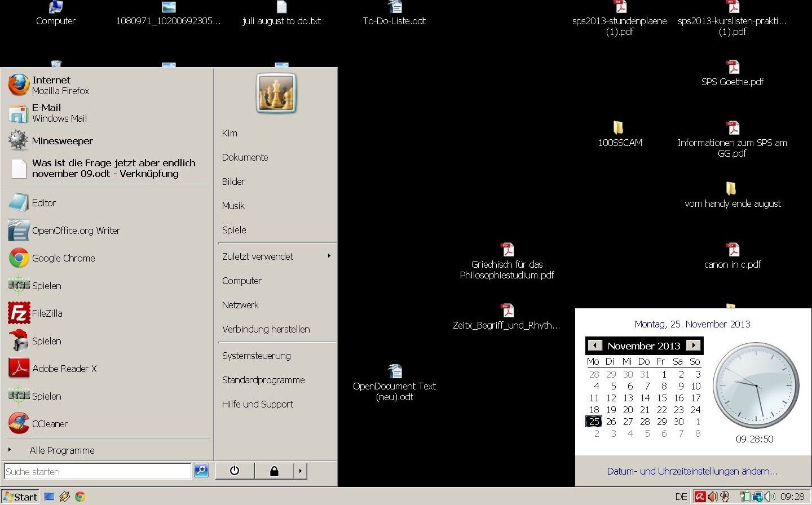Viewport: 812px width, 505px height.
Task: Click Datum- und Uhrzeiteinstellungen ändern link
Action: [x=692, y=471]
